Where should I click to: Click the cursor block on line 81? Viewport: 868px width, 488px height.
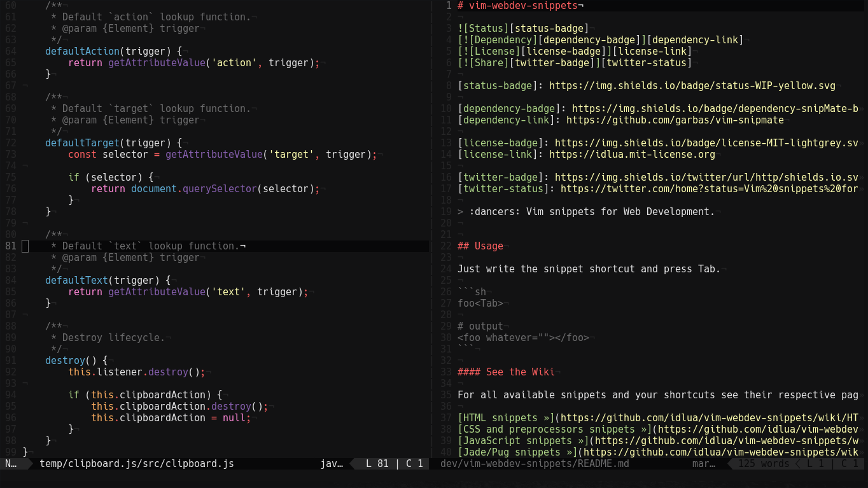pyautogui.click(x=25, y=246)
